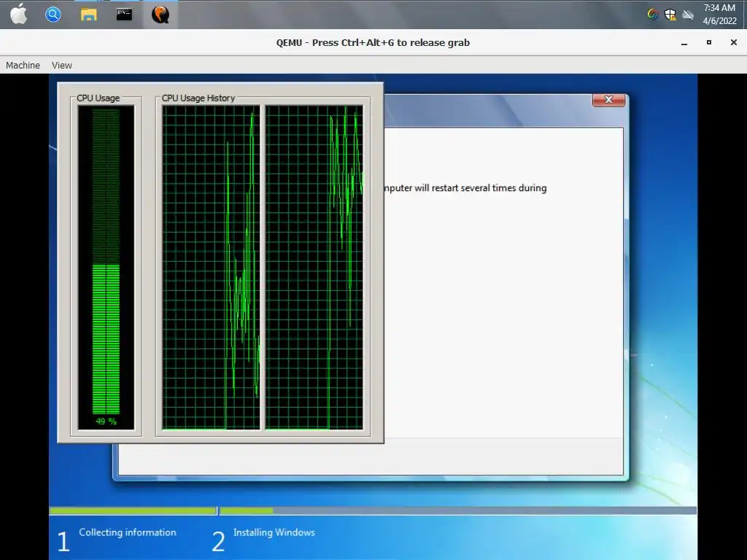Select the QEMU taskbar icon
The image size is (747, 560).
point(160,15)
